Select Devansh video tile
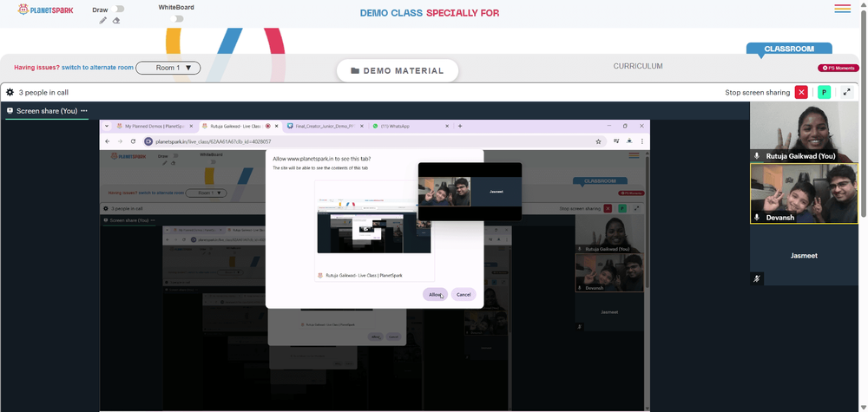 click(x=803, y=193)
